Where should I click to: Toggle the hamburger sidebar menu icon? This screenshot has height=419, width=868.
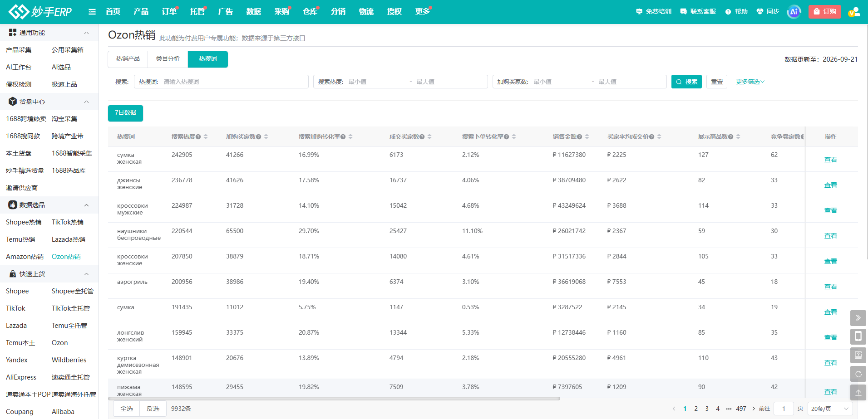[x=92, y=12]
